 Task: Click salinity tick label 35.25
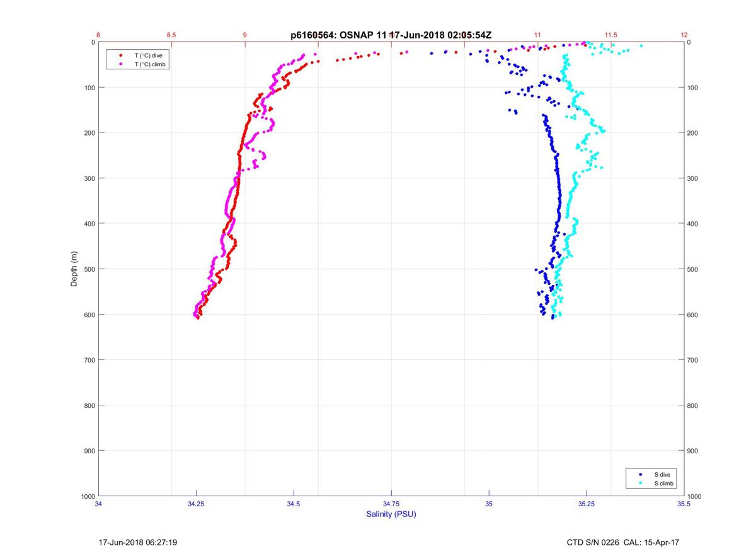587,504
